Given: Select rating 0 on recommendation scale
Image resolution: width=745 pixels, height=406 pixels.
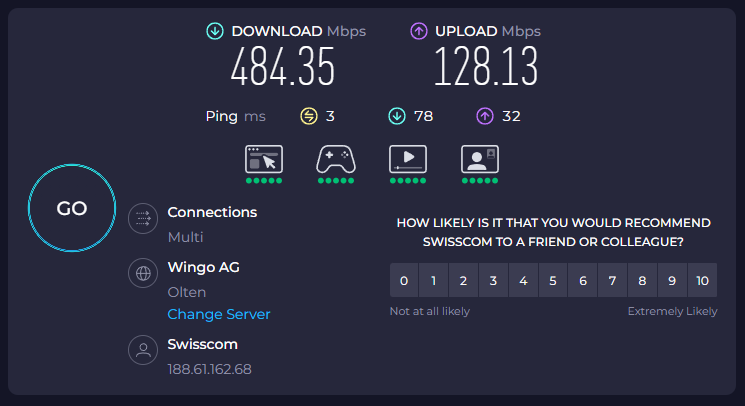Looking at the screenshot, I should point(404,281).
